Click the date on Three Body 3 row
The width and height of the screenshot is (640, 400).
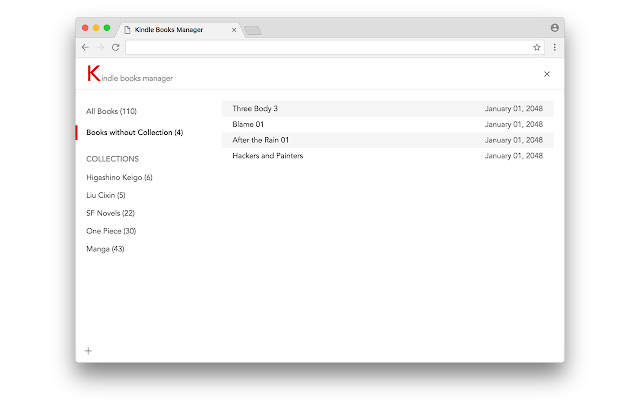[513, 109]
